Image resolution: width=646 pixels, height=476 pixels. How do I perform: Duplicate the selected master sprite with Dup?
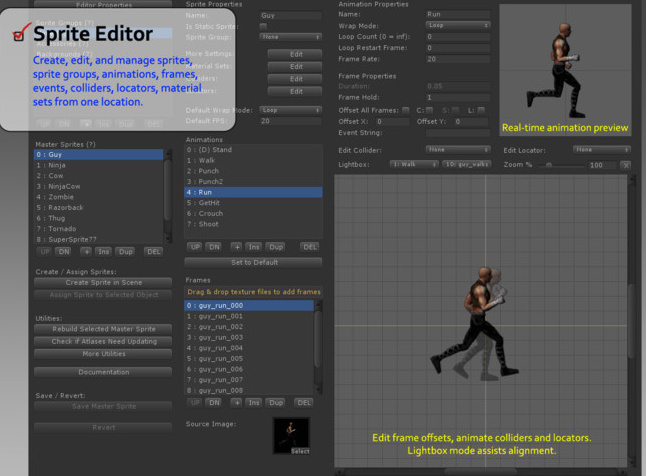[125, 251]
